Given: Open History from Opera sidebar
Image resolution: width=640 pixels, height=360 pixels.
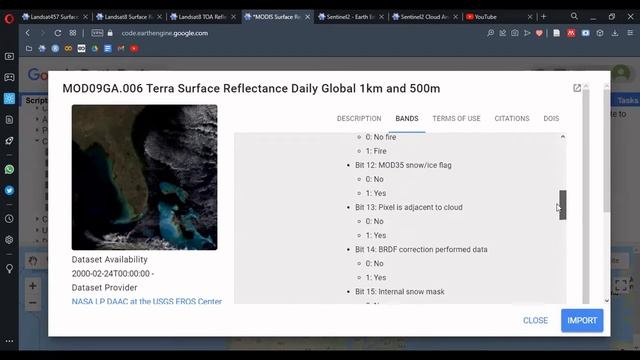Looking at the screenshot, I should (9, 219).
